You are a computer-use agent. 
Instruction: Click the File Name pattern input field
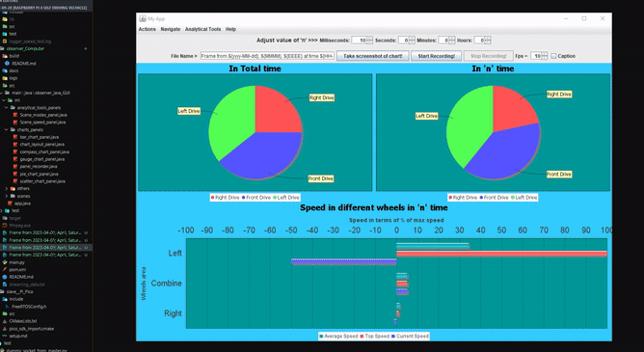(x=267, y=56)
